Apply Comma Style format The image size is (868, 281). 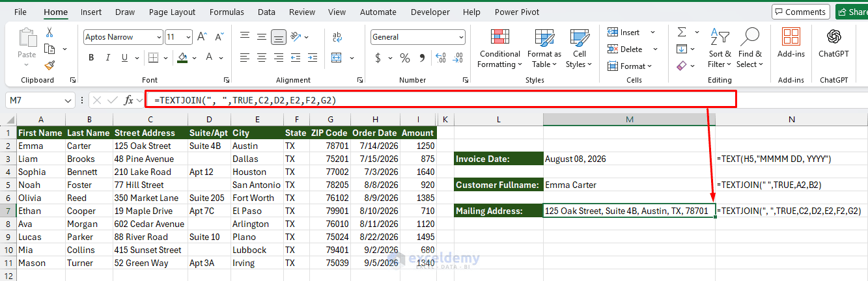pyautogui.click(x=421, y=58)
